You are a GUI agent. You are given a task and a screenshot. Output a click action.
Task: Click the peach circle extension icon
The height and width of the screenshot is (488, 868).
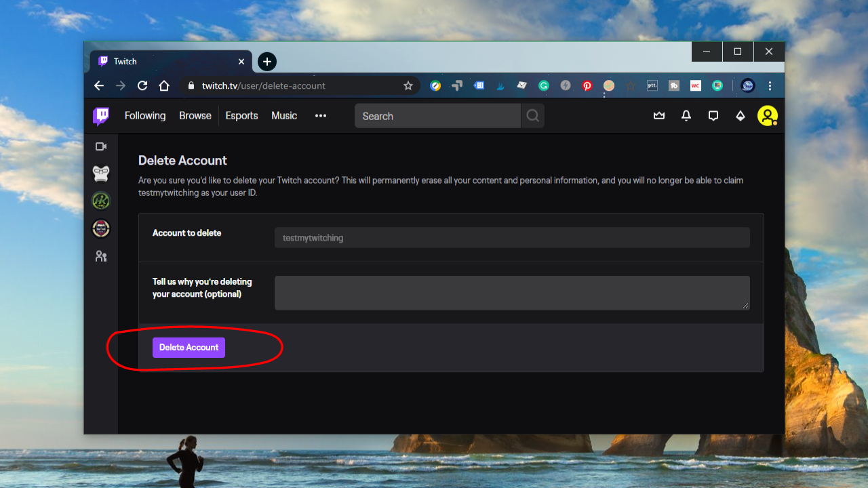[x=609, y=86]
